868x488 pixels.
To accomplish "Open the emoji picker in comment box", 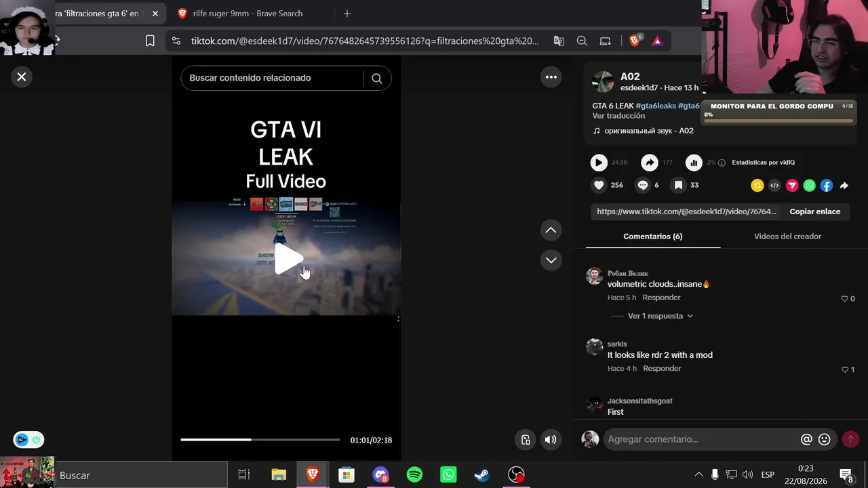I will pos(825,439).
